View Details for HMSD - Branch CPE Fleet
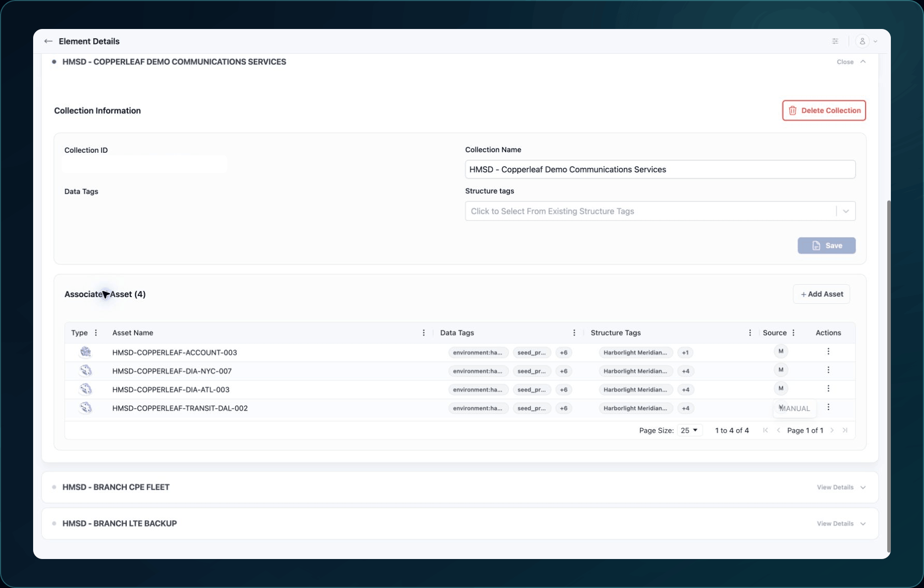Image resolution: width=924 pixels, height=588 pixels. tap(841, 488)
